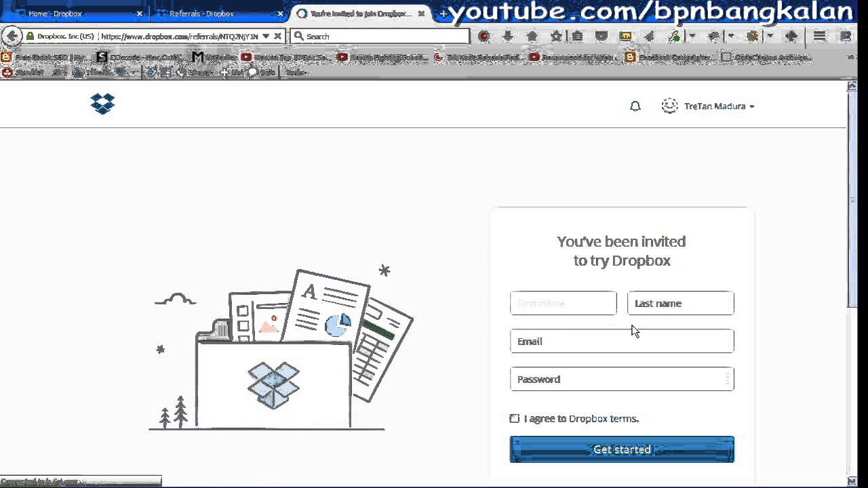
Task: Open the notifications bell
Action: click(x=635, y=106)
